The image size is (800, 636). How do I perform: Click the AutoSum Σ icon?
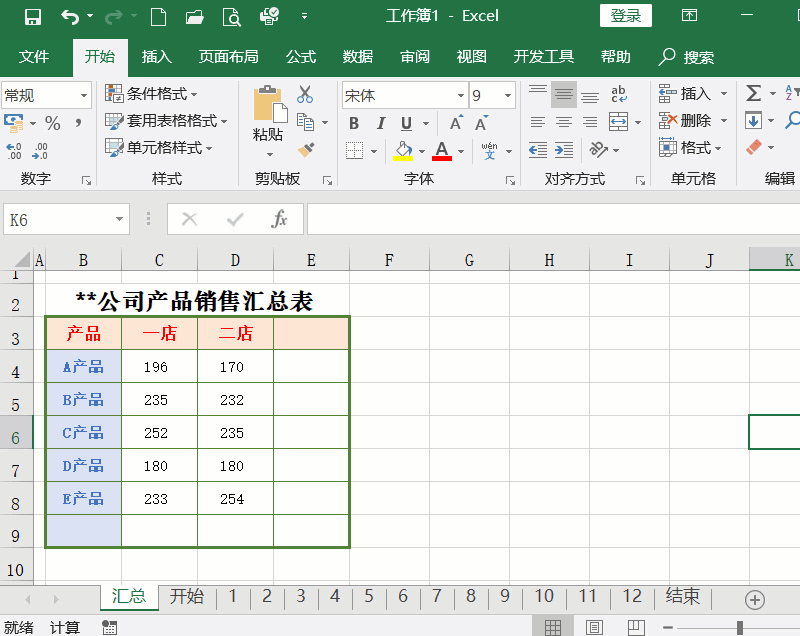(x=755, y=93)
